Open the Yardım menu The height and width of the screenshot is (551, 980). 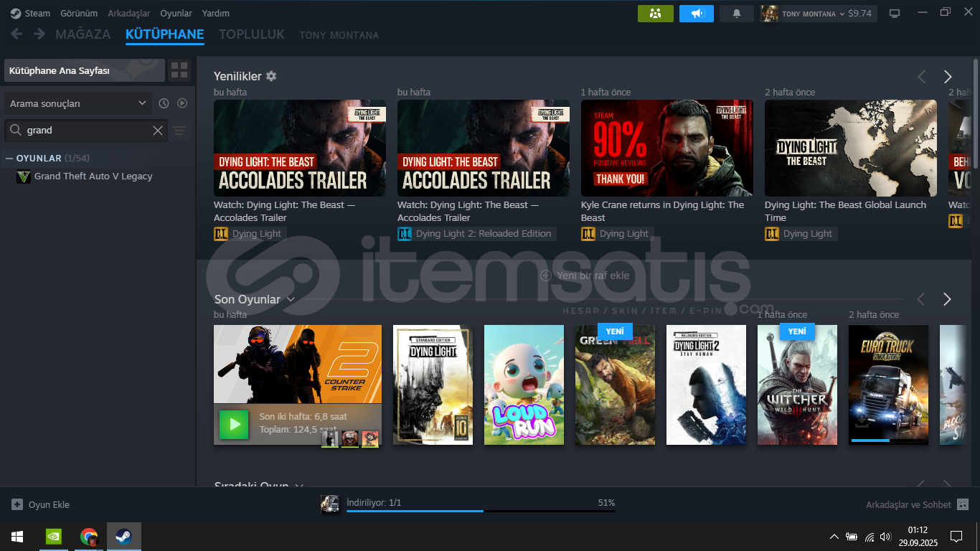[216, 13]
